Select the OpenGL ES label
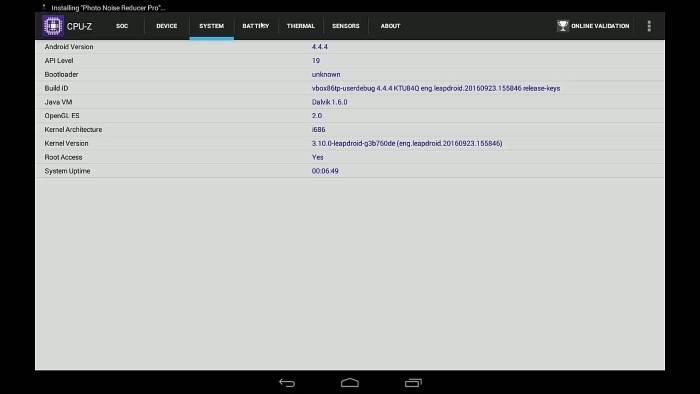Image resolution: width=700 pixels, height=394 pixels. pyautogui.click(x=62, y=116)
